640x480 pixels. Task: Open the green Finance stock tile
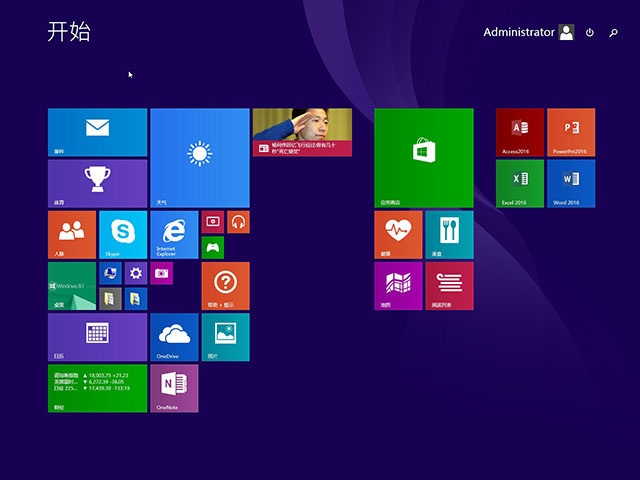tap(98, 389)
